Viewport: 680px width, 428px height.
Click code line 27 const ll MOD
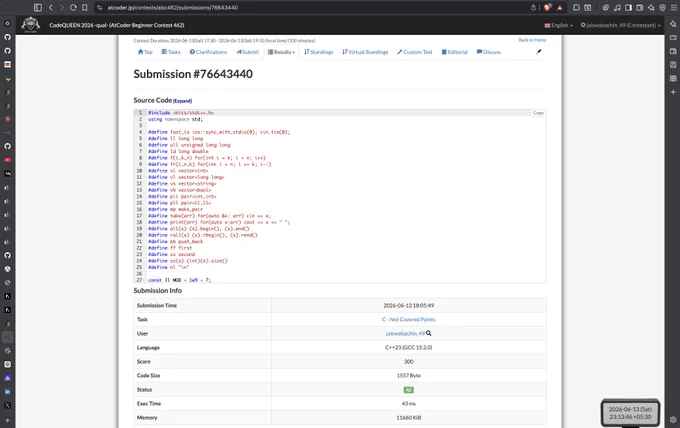pos(180,280)
